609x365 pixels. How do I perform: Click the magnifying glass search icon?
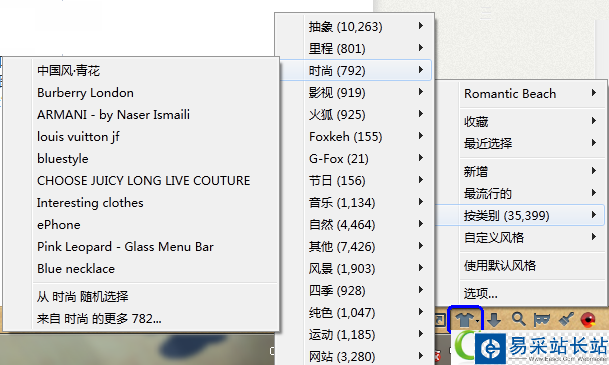click(x=519, y=319)
